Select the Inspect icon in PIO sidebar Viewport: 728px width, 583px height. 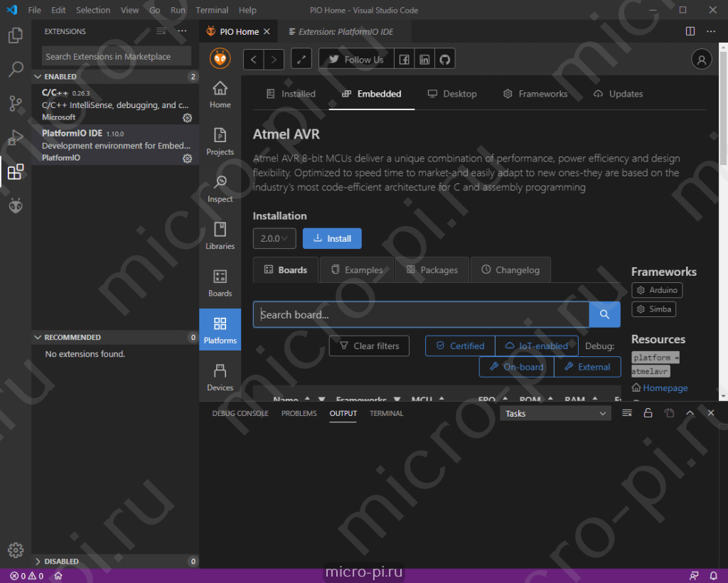pos(220,187)
